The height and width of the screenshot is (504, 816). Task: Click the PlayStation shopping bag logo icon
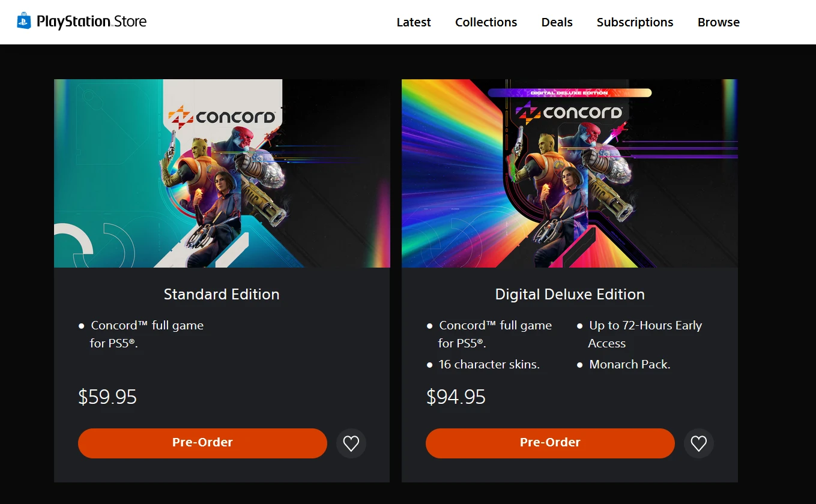click(23, 22)
